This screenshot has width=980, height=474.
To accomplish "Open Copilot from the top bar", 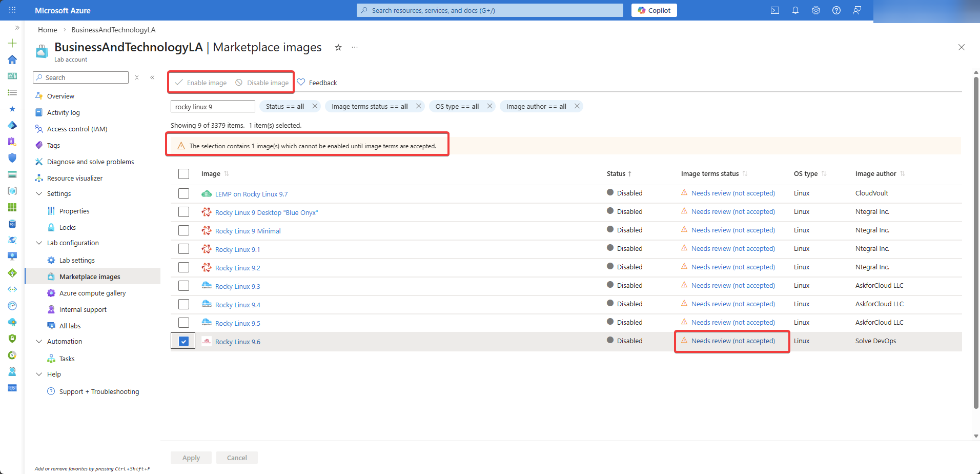I will click(654, 10).
